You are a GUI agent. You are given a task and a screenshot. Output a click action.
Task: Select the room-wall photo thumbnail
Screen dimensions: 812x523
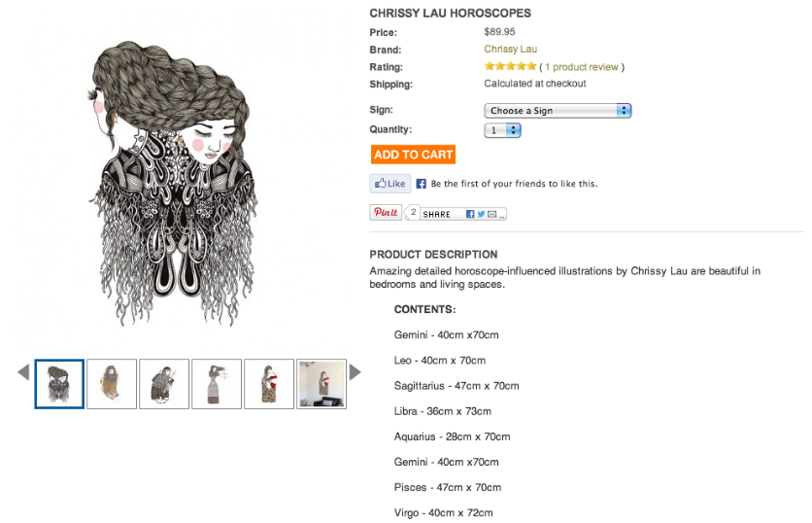[321, 384]
